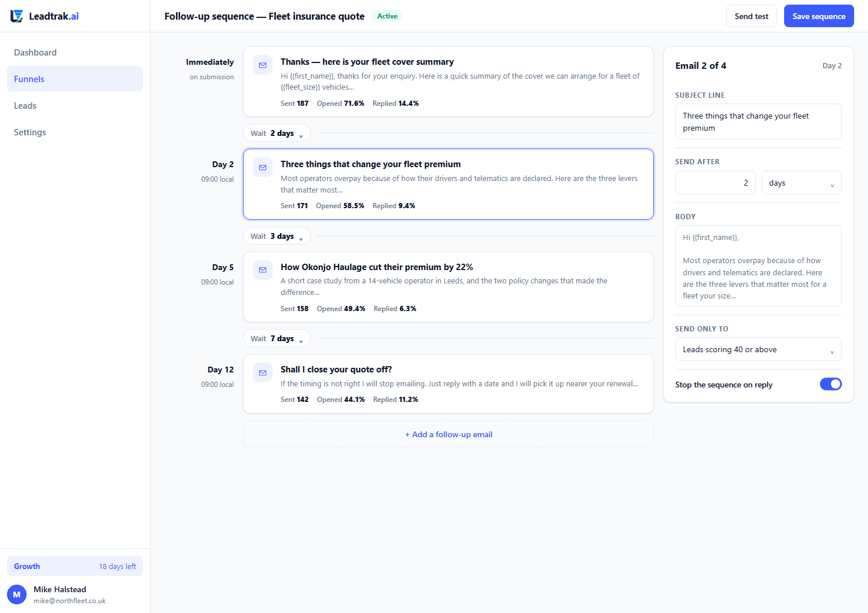
Task: Click the Replied 14.4% stat
Action: (396, 104)
